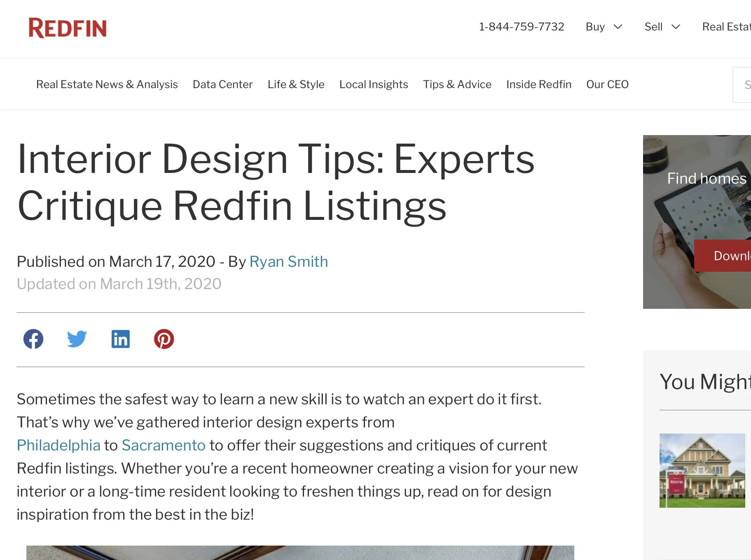Open the article hero image
The height and width of the screenshot is (560, 751).
[300, 553]
